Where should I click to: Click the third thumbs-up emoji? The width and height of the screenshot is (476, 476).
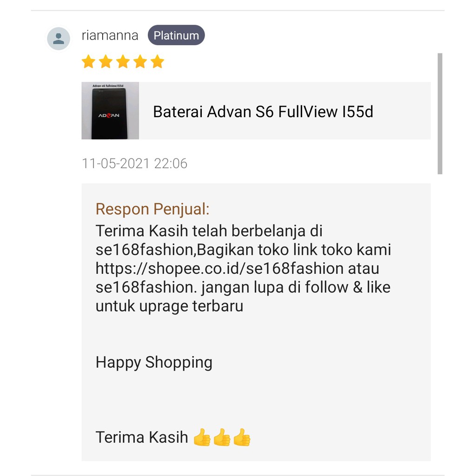(x=242, y=437)
